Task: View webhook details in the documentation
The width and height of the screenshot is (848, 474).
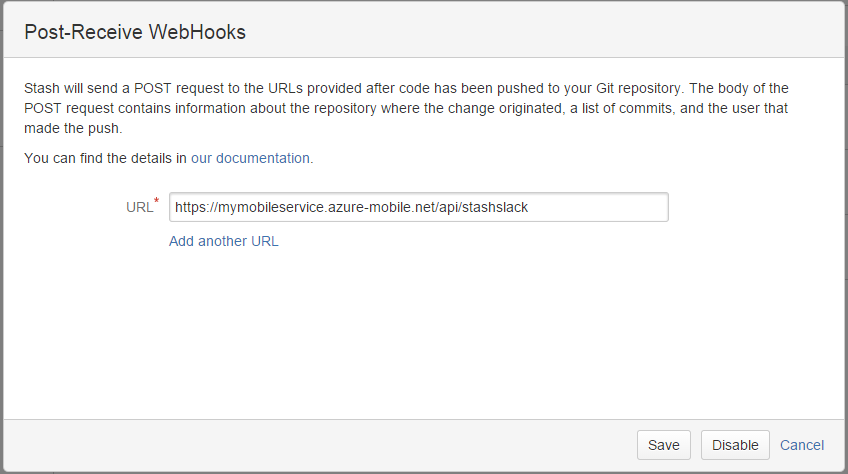Action: (251, 158)
